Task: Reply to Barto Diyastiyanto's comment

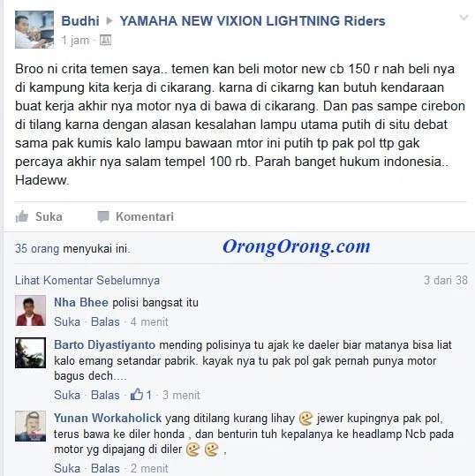Action: tap(105, 396)
